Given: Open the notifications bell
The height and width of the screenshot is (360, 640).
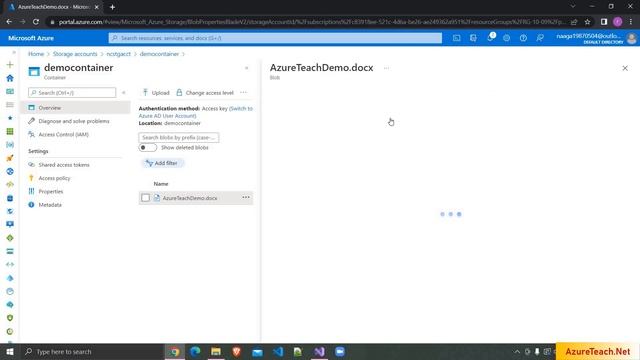Looking at the screenshot, I should click(490, 38).
